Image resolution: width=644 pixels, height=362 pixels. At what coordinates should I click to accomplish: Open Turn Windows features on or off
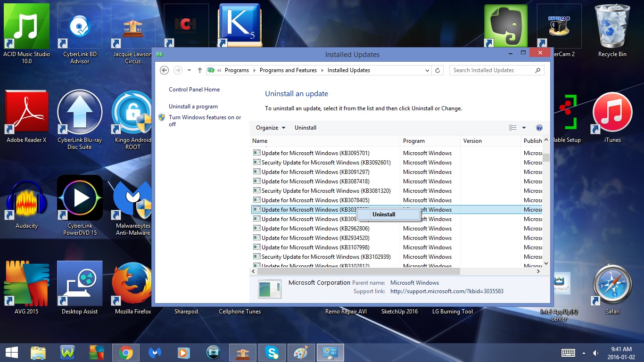pos(205,121)
